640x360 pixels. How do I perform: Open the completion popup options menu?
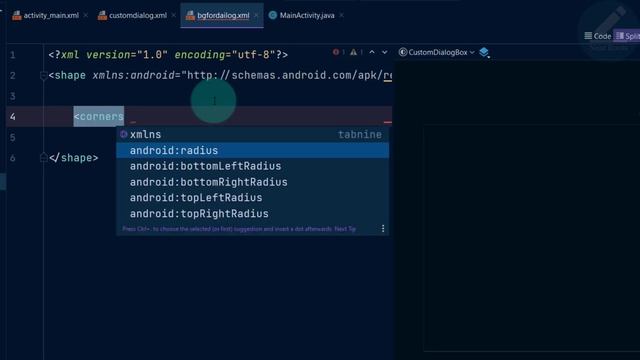[383, 229]
